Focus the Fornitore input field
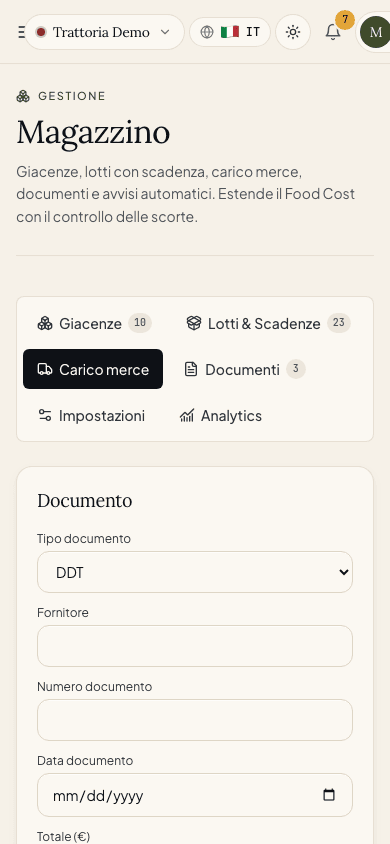 coord(195,646)
